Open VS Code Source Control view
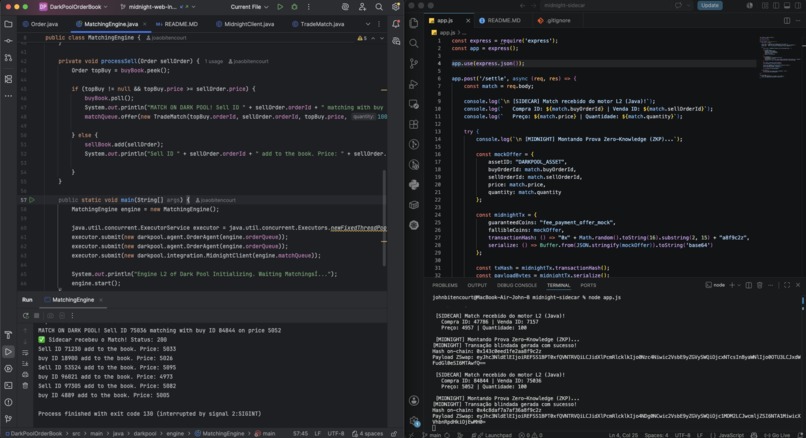806x438 pixels. 414,63
